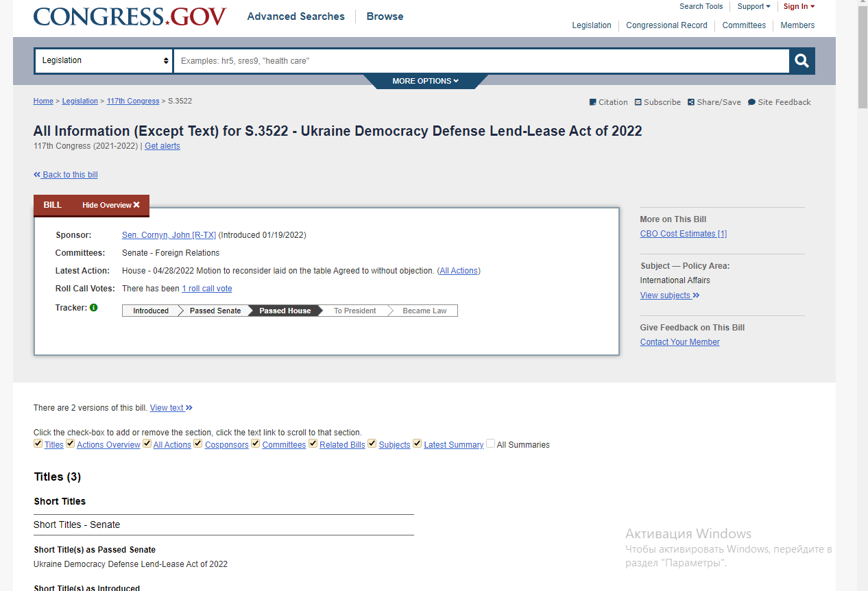The image size is (868, 591).
Task: Open the Support dropdown menu
Action: click(754, 6)
